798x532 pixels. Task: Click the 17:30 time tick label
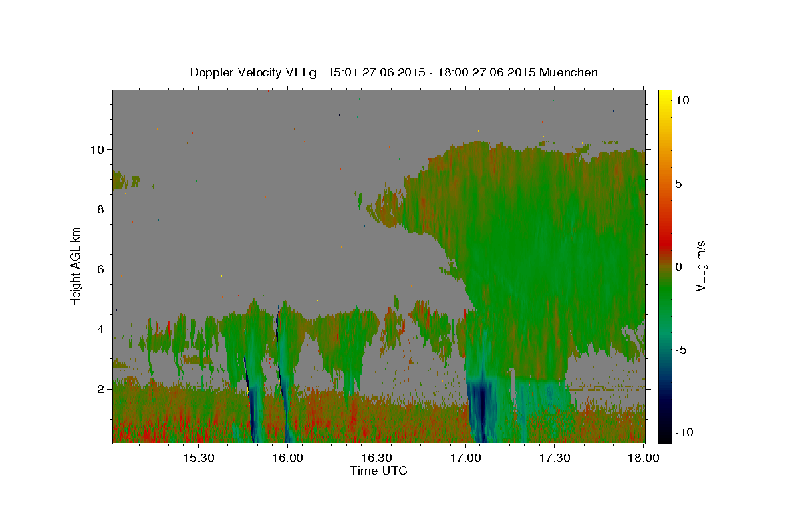555,458
